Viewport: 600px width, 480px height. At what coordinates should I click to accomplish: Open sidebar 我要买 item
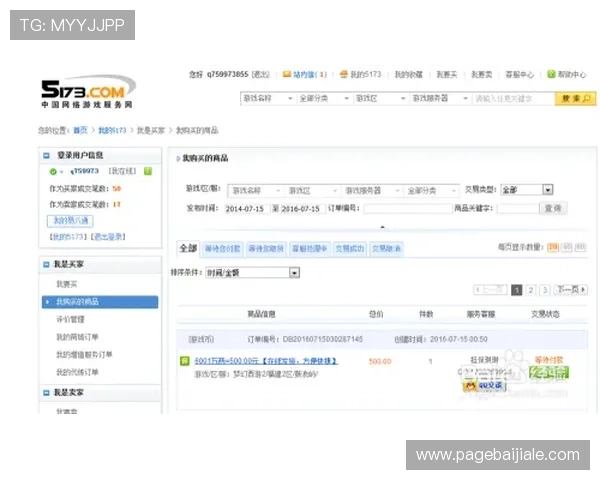67,284
